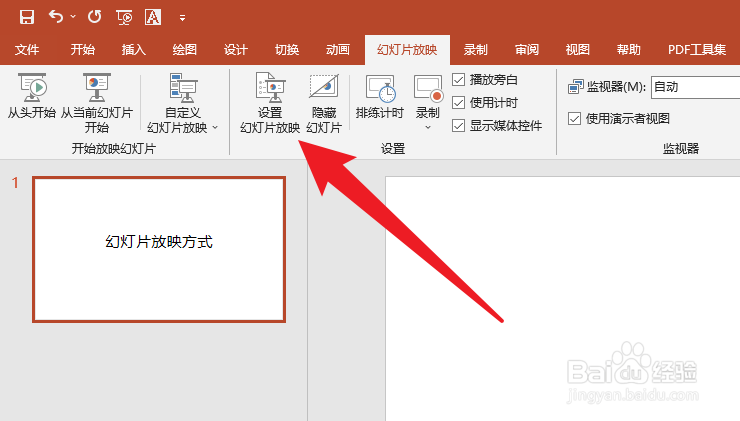Open the 监视器 combo box showing 自动

click(695, 87)
